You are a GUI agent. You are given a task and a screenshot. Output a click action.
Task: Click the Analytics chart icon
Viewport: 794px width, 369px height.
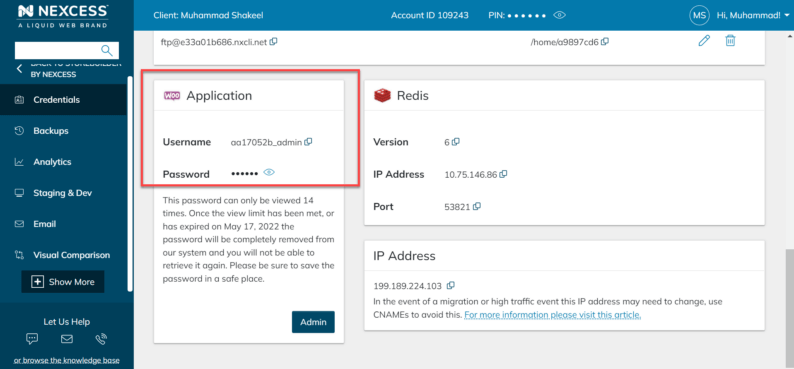(x=19, y=162)
